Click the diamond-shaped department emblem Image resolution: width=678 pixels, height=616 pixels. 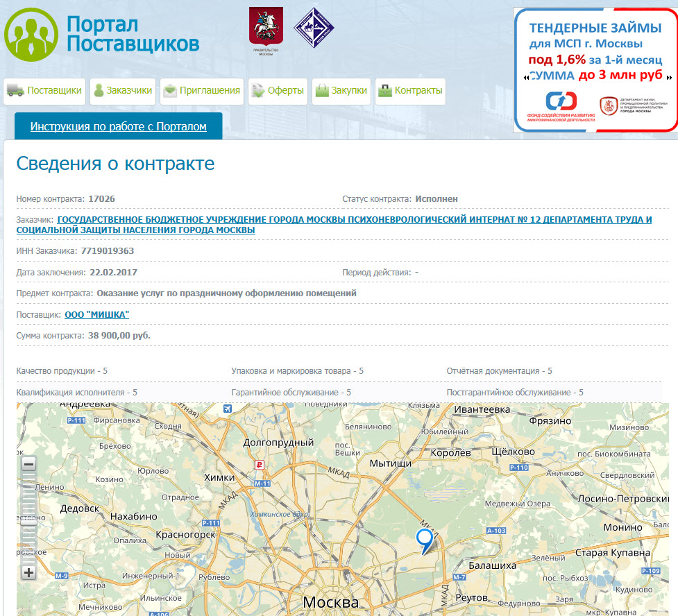pyautogui.click(x=314, y=28)
